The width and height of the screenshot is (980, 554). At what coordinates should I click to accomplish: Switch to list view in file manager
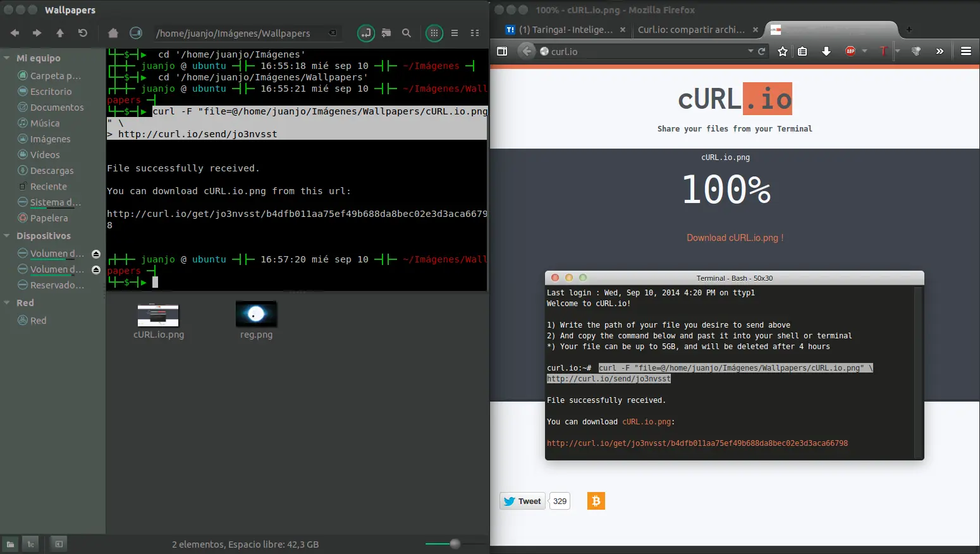(455, 33)
